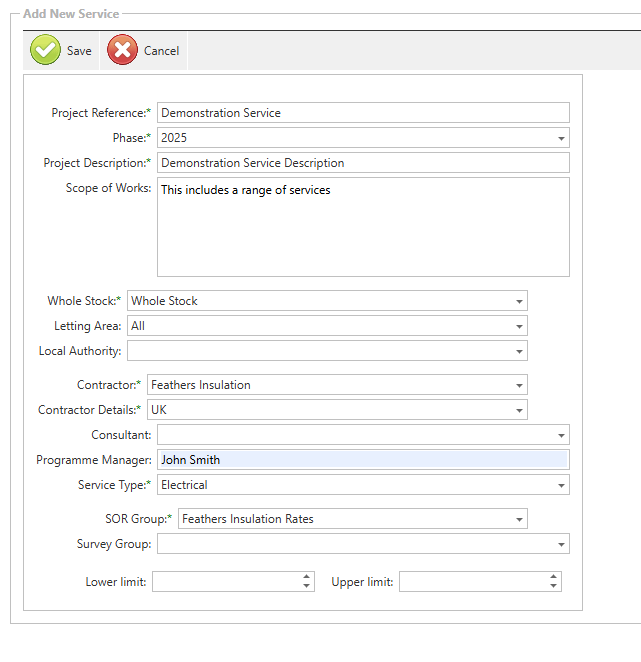Decrease the Lower limit value
The width and height of the screenshot is (641, 662).
tap(307, 586)
